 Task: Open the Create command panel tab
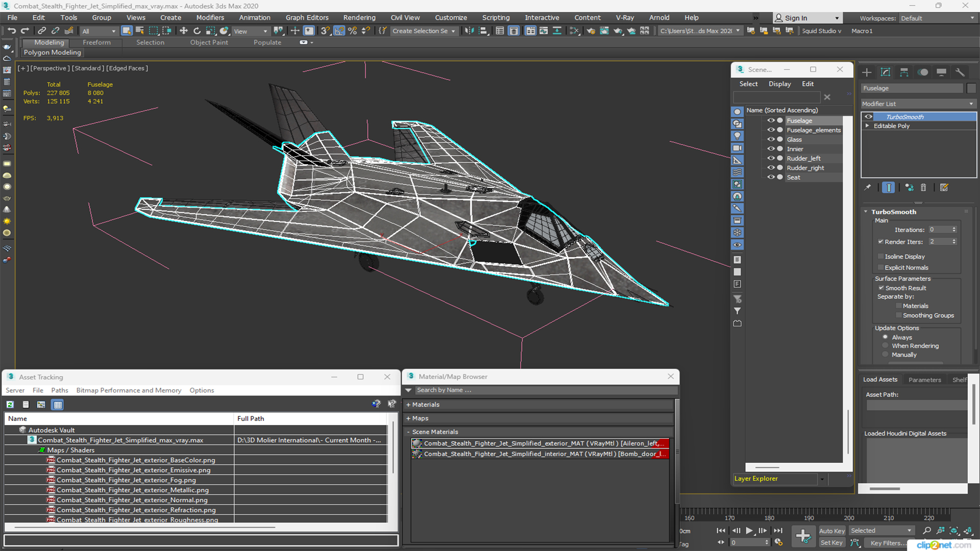coord(867,72)
